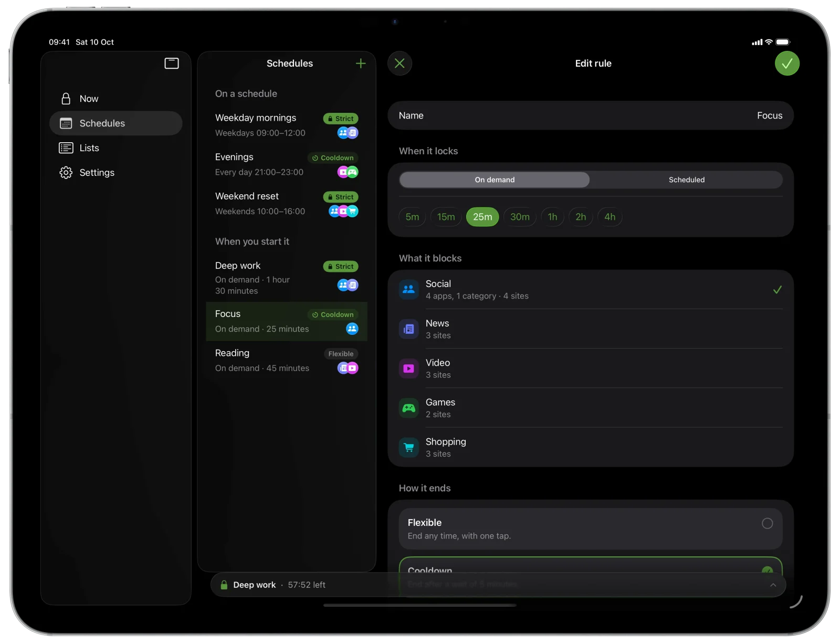The image size is (840, 644).
Task: Toggle the Shopping blocklist row
Action: pos(591,448)
